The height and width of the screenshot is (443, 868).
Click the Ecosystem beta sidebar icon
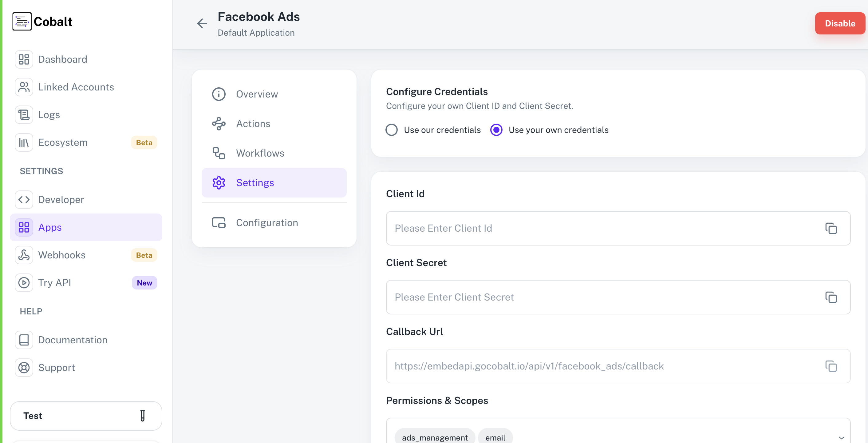point(24,142)
